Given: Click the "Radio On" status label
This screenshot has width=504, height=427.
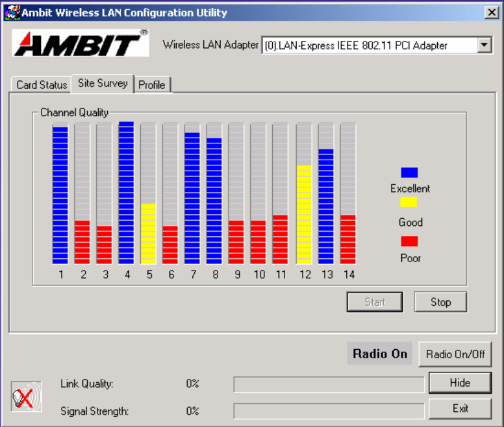Looking at the screenshot, I should coord(379,354).
